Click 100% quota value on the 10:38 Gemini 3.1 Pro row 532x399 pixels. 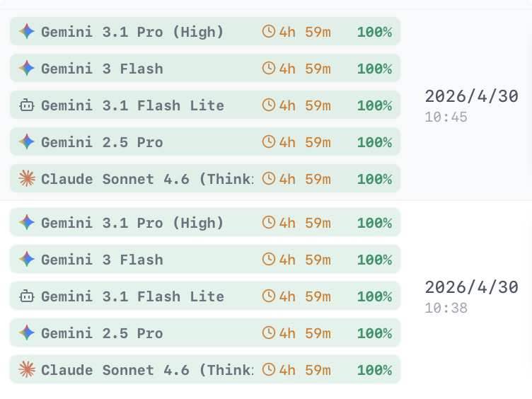coord(374,224)
